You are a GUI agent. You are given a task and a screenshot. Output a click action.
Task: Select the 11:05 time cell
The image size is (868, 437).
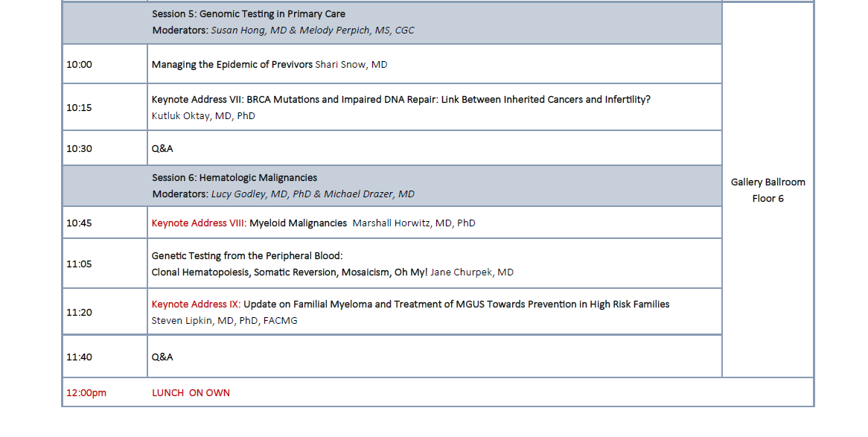click(80, 264)
